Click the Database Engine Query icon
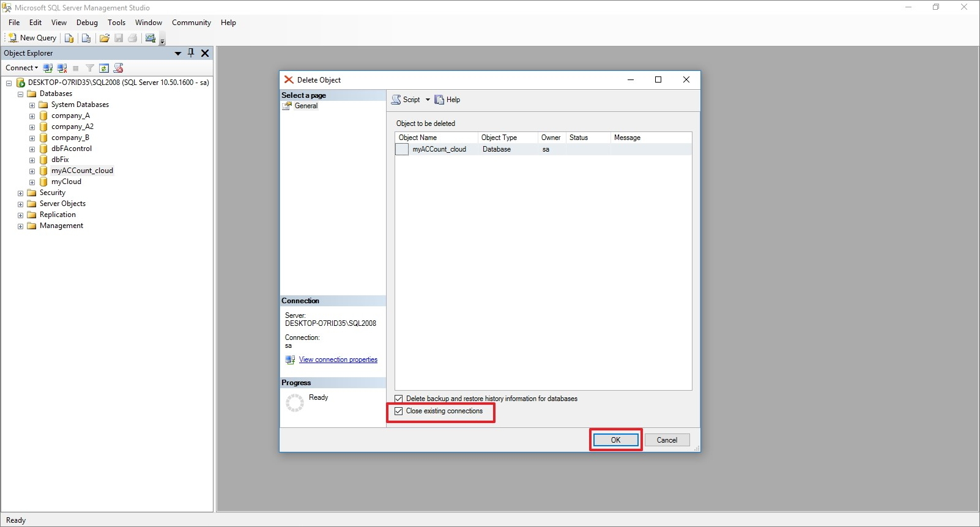 point(69,38)
